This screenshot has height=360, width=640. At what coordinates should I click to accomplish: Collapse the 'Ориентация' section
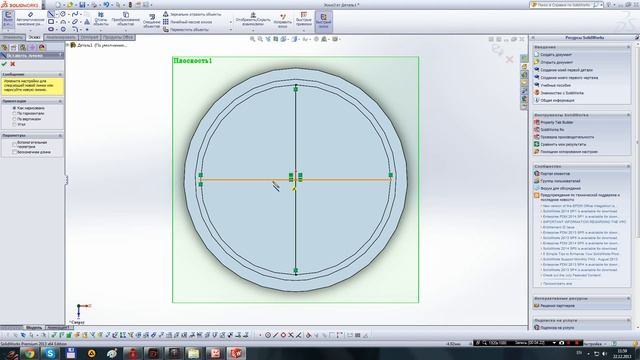[x=60, y=101]
